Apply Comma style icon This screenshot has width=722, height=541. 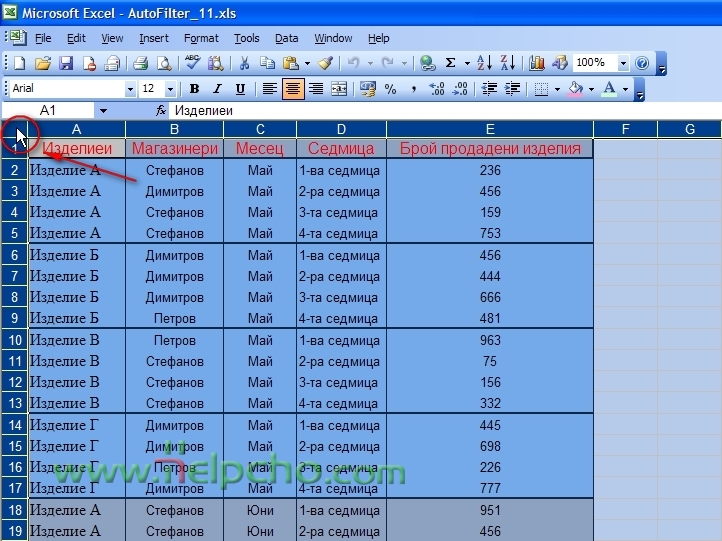pyautogui.click(x=413, y=88)
